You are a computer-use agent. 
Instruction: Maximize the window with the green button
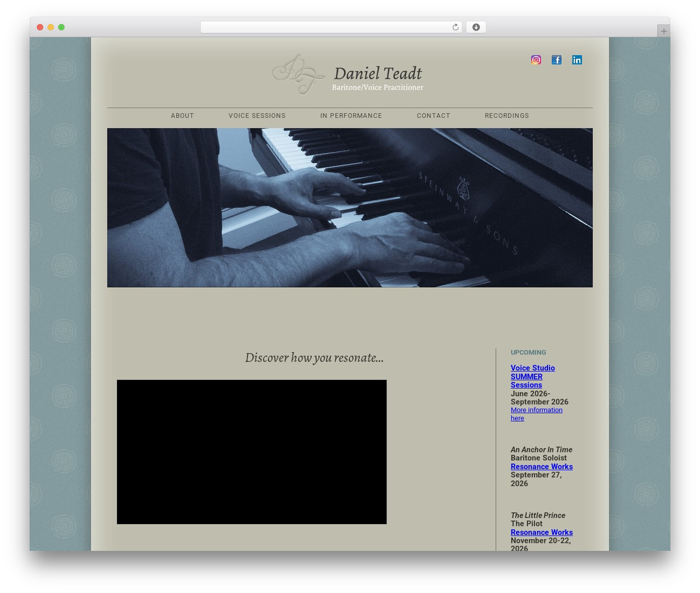click(61, 27)
